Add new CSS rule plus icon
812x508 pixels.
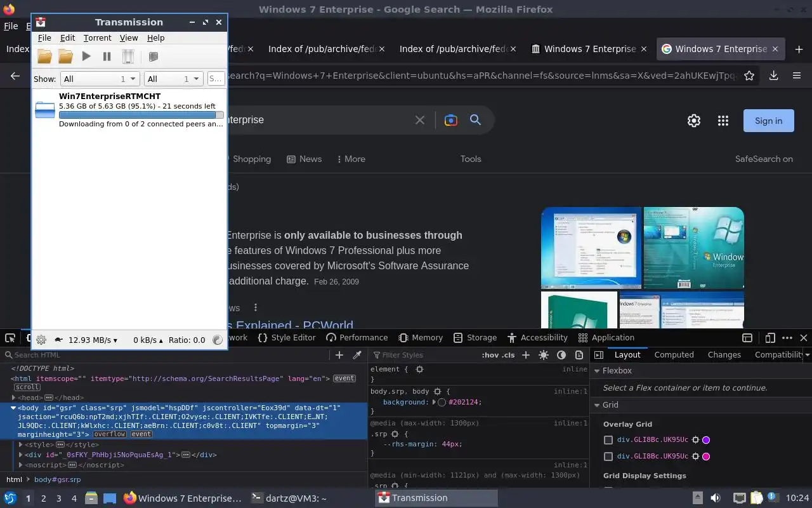[x=525, y=355]
